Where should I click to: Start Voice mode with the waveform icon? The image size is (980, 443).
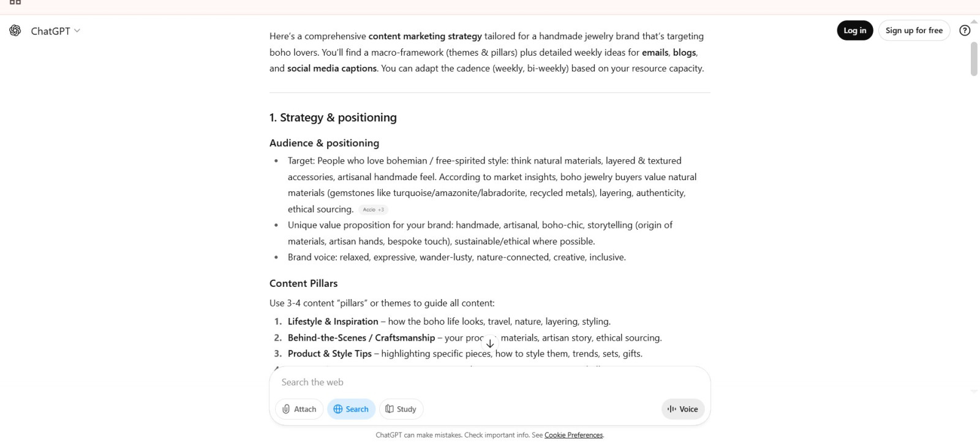[x=672, y=409]
